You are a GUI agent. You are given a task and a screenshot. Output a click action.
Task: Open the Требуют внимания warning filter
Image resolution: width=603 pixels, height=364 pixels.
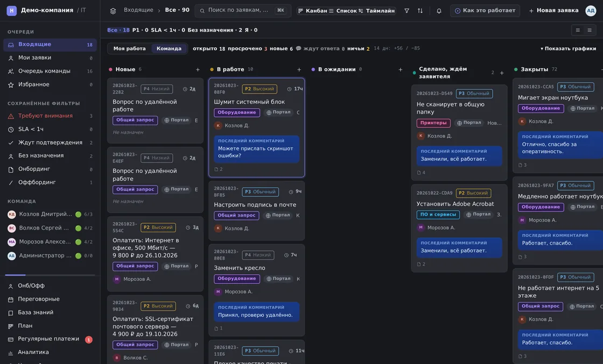coord(50,116)
